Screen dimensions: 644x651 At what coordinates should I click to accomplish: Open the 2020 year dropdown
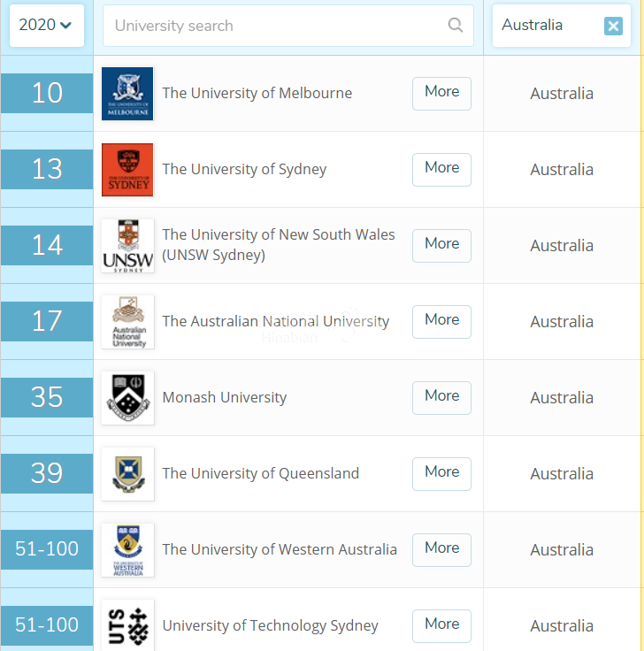coord(46,26)
